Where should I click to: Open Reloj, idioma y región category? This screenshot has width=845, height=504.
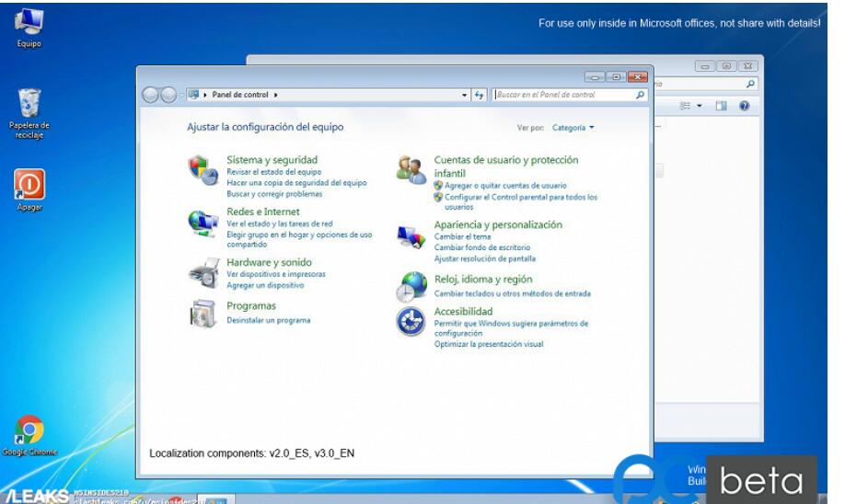point(483,279)
